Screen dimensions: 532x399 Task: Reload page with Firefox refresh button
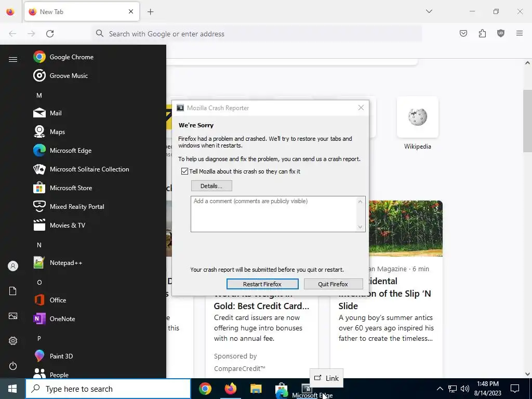coord(50,34)
